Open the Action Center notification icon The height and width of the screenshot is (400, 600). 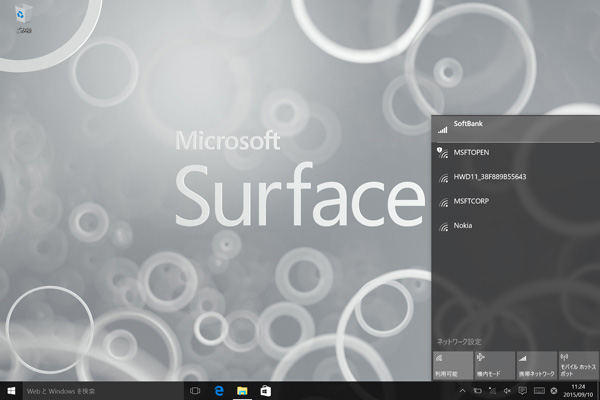coord(522,391)
